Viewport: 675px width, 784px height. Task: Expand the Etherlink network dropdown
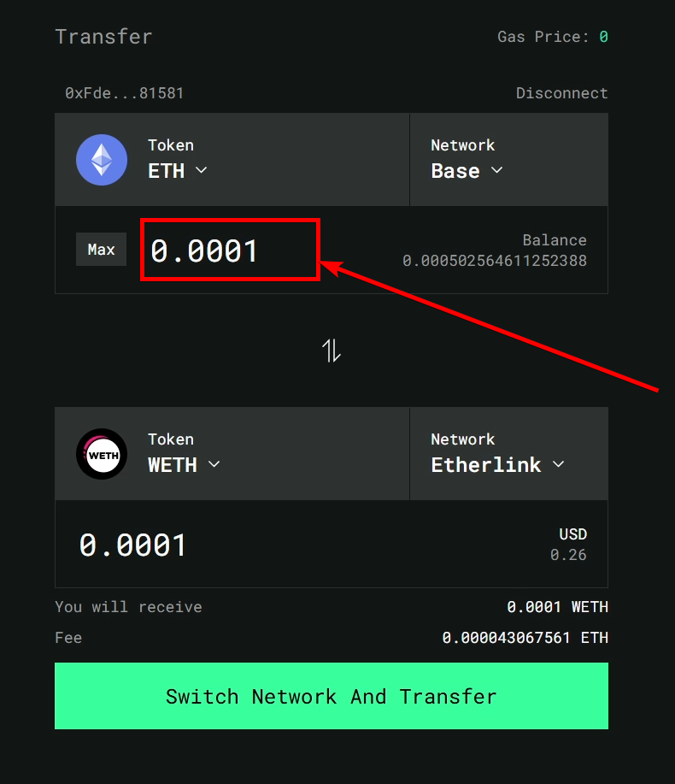pyautogui.click(x=497, y=464)
